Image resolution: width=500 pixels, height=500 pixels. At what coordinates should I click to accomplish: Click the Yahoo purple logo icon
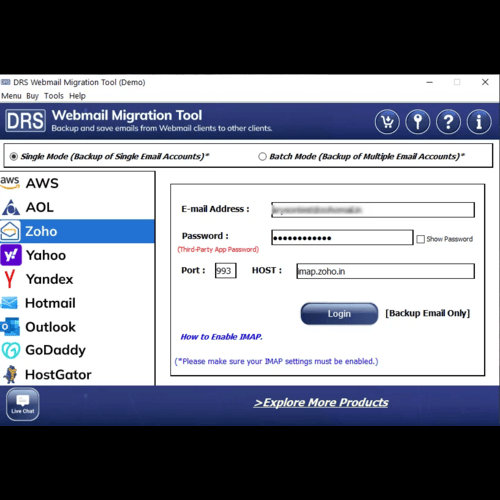11,255
